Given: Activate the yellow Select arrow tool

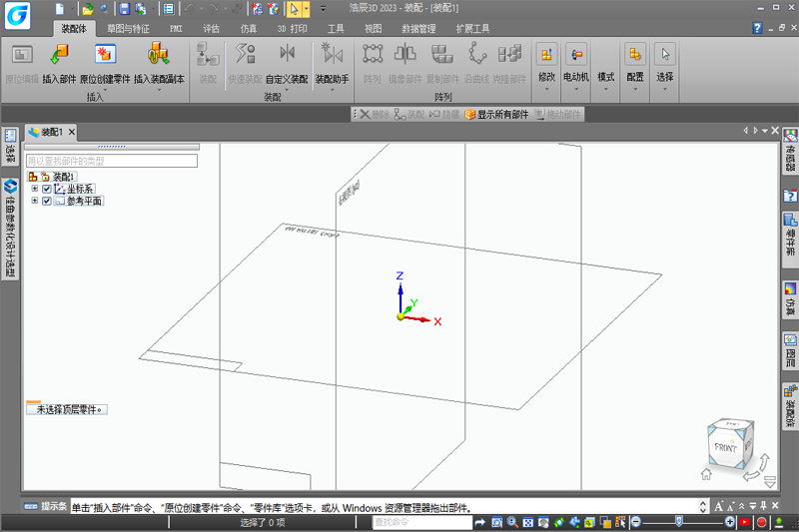Looking at the screenshot, I should (294, 9).
